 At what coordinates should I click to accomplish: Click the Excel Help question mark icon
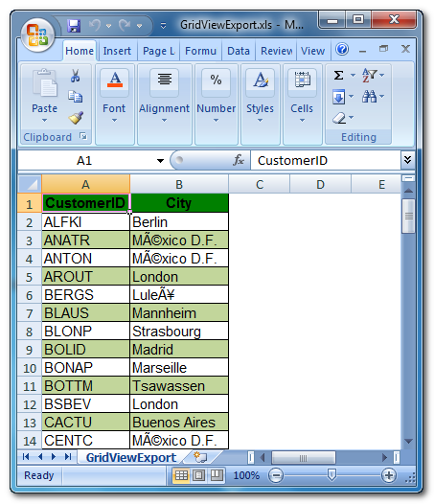pyautogui.click(x=342, y=50)
